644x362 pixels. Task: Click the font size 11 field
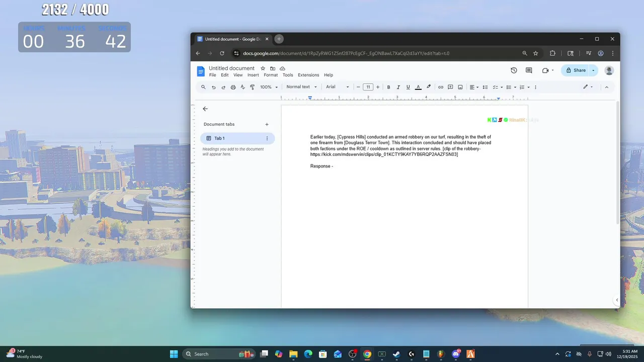(368, 87)
